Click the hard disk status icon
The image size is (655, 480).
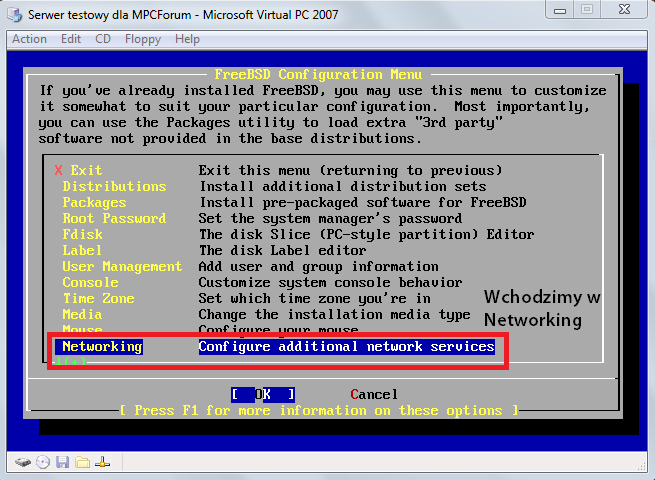coord(23,462)
